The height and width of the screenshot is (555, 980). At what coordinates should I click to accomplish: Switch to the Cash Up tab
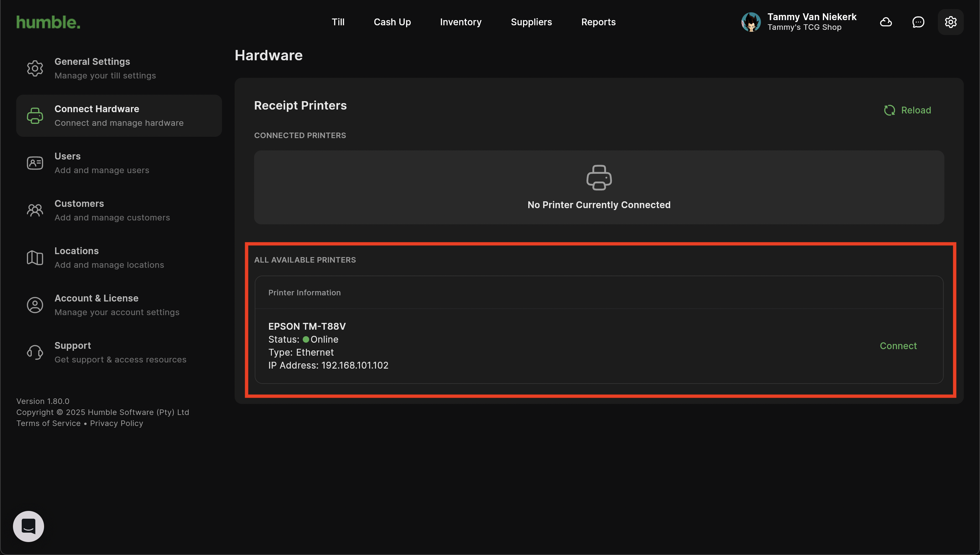pos(392,22)
